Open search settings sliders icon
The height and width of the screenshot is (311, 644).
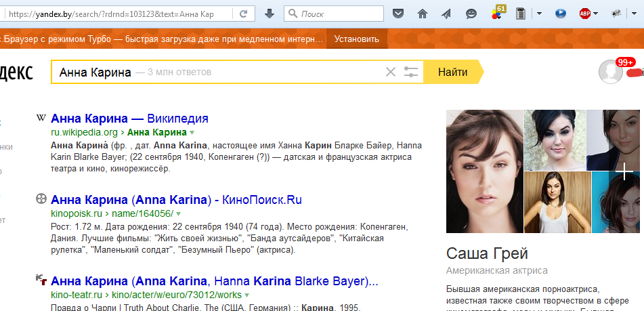(411, 72)
